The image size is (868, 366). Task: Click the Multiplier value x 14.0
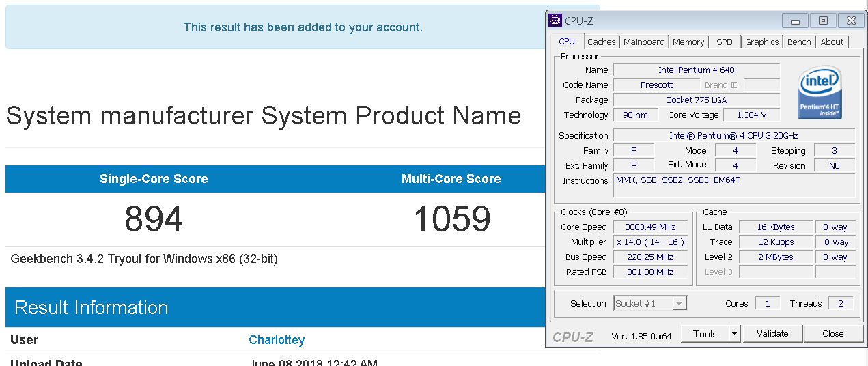point(650,242)
